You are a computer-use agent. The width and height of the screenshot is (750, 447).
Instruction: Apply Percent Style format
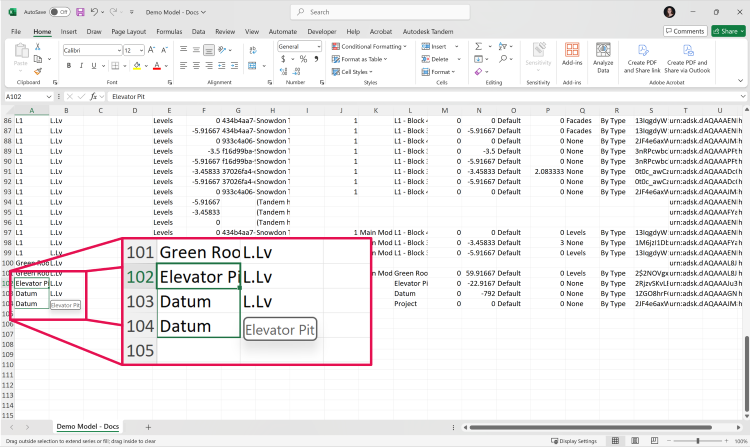coord(303,59)
